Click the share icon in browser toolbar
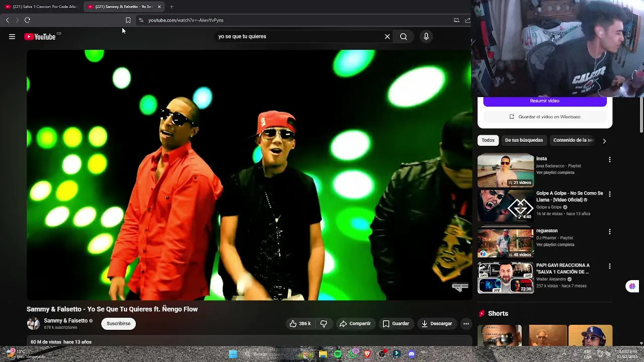644x362 pixels. pyautogui.click(x=467, y=20)
